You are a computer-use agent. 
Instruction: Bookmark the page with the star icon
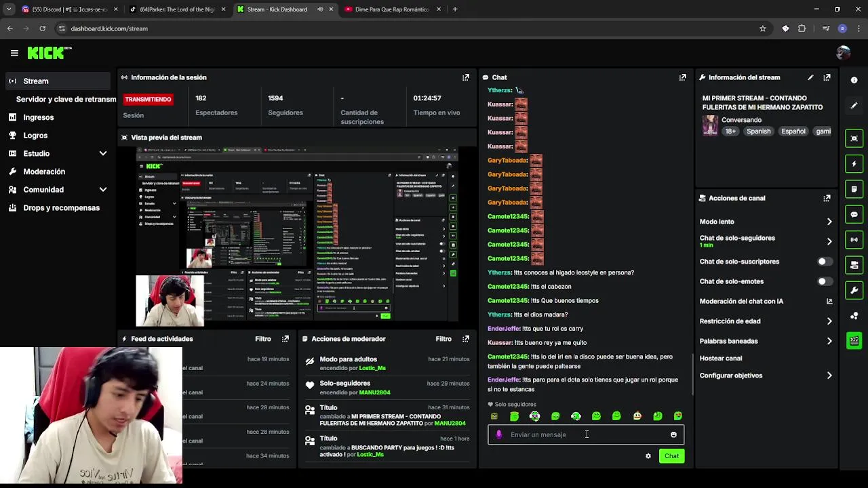763,28
